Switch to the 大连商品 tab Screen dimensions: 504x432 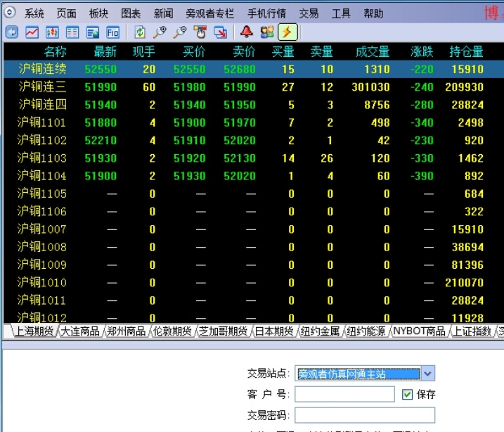[80, 331]
